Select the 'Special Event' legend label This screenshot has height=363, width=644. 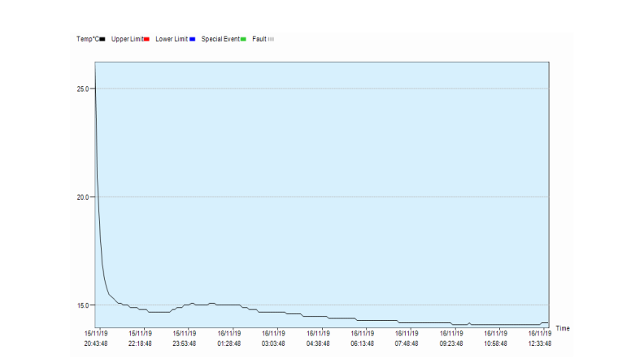[220, 39]
